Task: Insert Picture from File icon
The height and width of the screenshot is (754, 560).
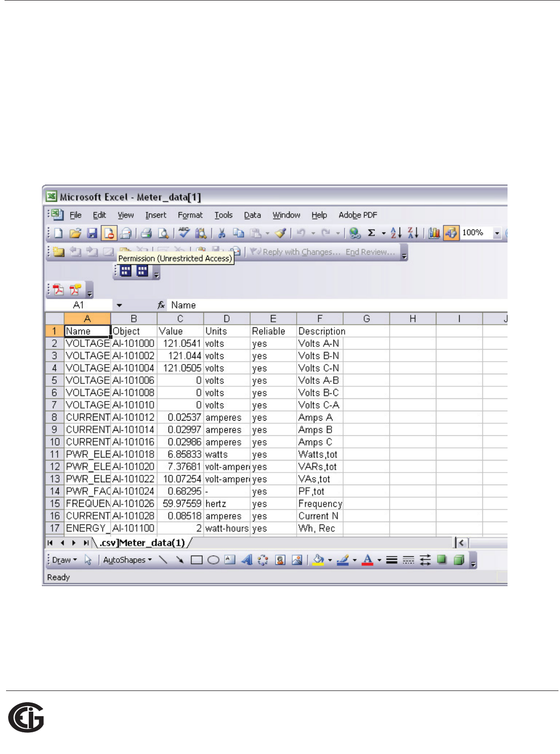Action: (297, 560)
